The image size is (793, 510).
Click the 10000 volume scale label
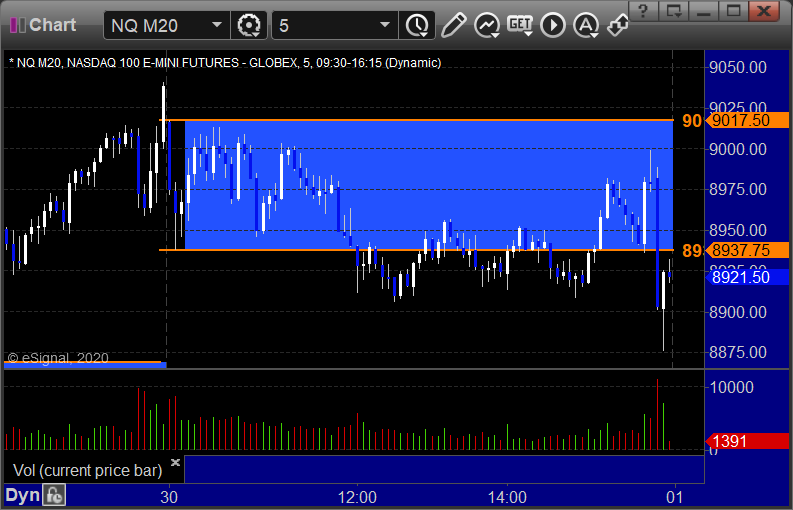732,388
